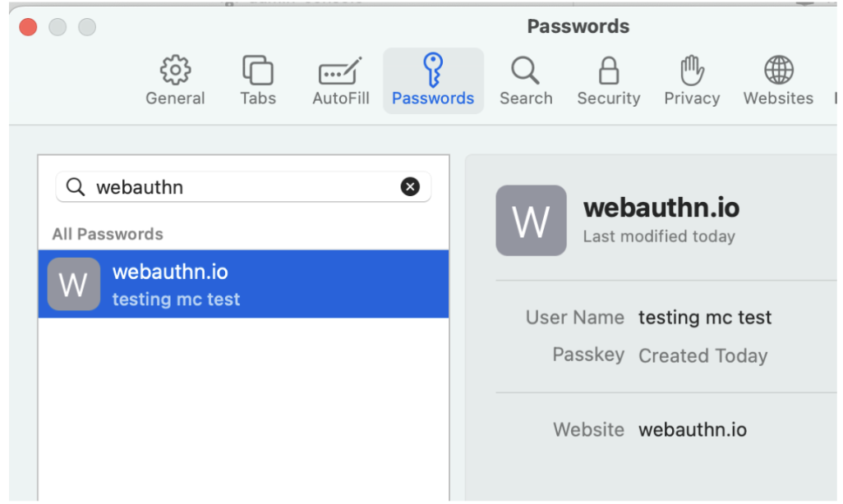Click the Website value webauthn.io
Image resolution: width=843 pixels, height=504 pixels.
(x=693, y=430)
